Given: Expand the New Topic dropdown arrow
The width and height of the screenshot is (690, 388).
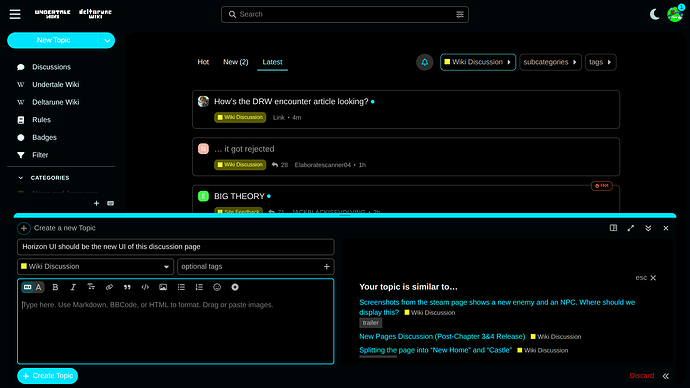Looking at the screenshot, I should click(x=107, y=40).
